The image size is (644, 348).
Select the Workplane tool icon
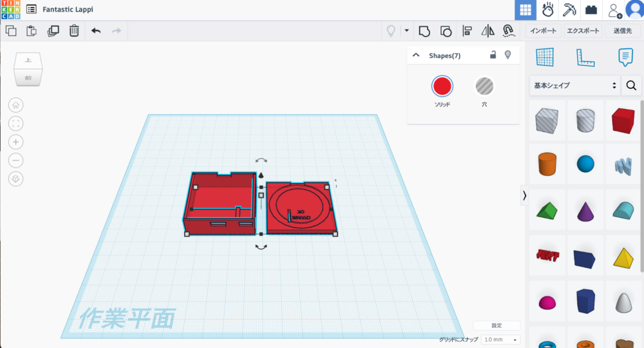545,57
